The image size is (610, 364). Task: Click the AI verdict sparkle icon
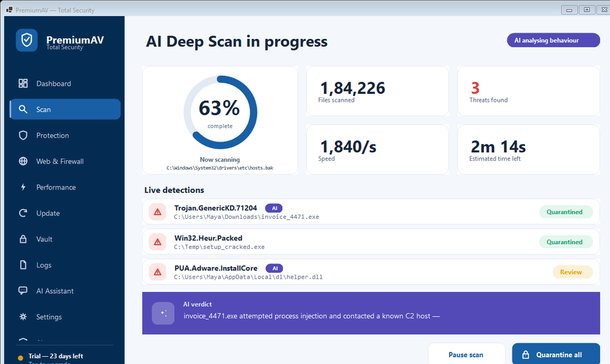pos(163,313)
